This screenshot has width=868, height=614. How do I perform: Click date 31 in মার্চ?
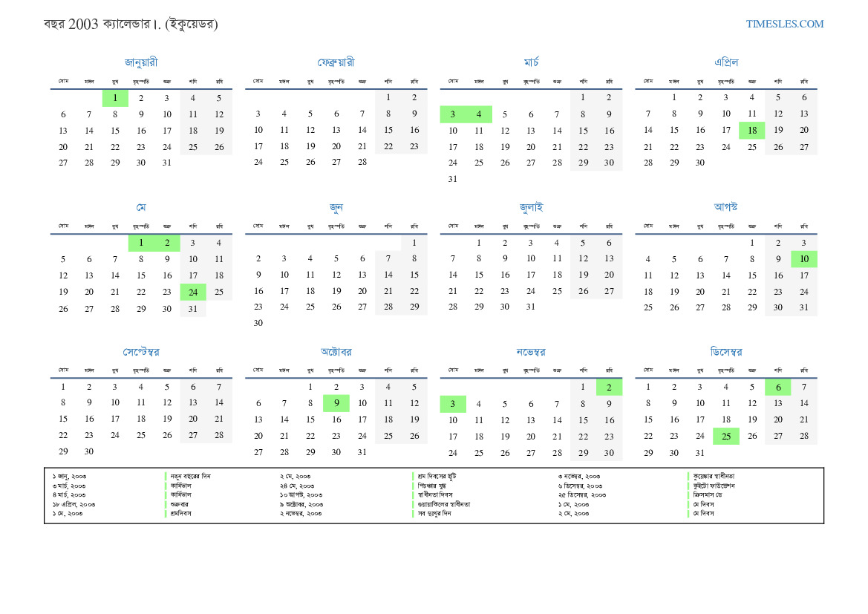pos(453,179)
